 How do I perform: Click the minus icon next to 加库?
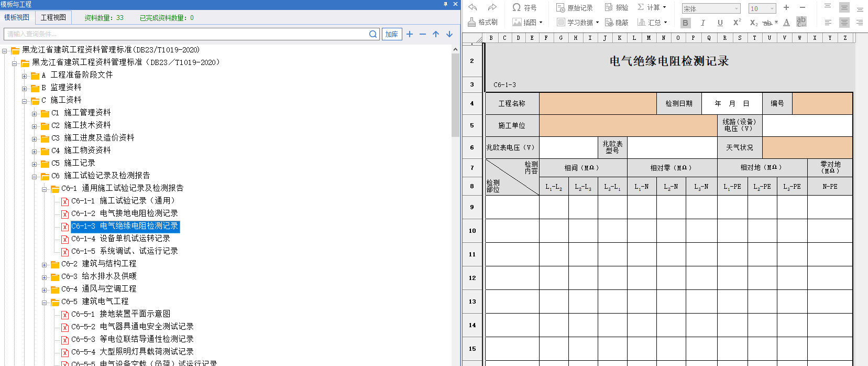click(423, 34)
